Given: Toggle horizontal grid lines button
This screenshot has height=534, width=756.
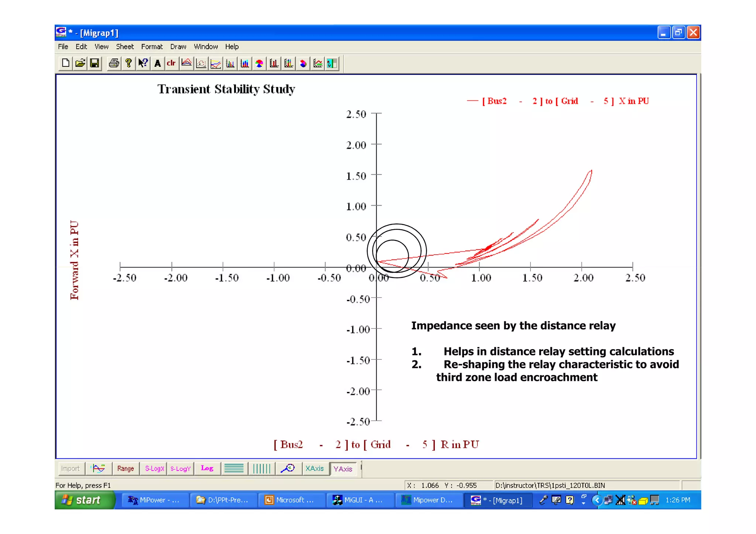Looking at the screenshot, I should [x=234, y=468].
